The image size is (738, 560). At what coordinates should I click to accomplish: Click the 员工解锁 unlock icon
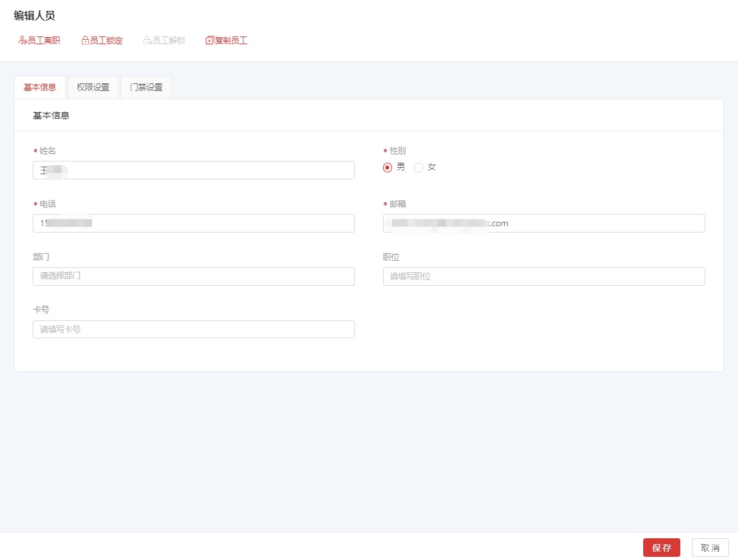point(147,40)
